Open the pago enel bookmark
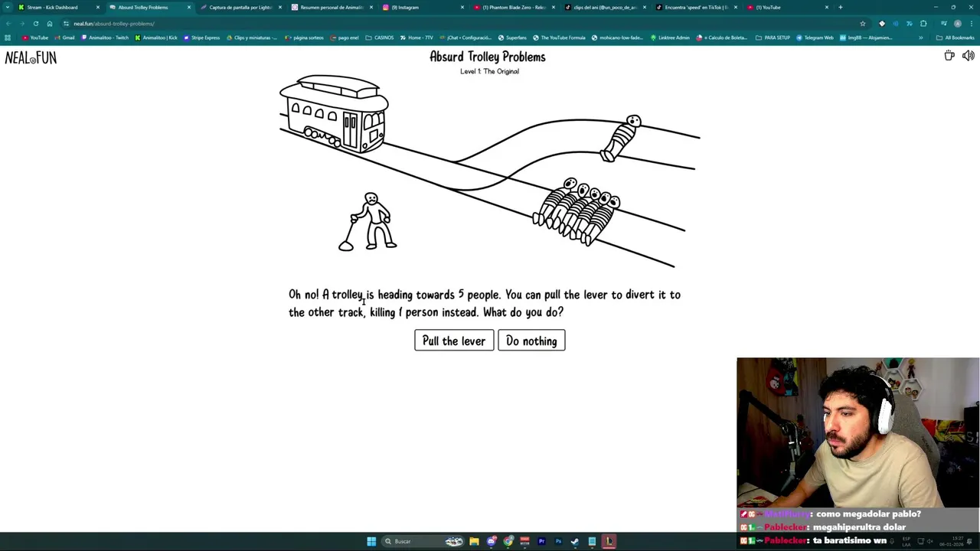980x551 pixels. (x=345, y=37)
